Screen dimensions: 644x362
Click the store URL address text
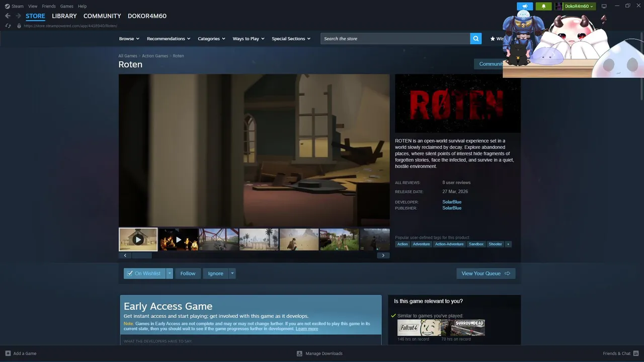[x=70, y=26]
